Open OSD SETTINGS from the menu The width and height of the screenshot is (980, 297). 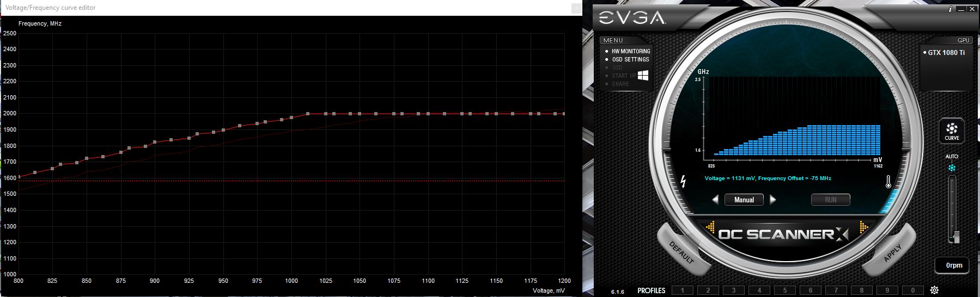pyautogui.click(x=630, y=59)
